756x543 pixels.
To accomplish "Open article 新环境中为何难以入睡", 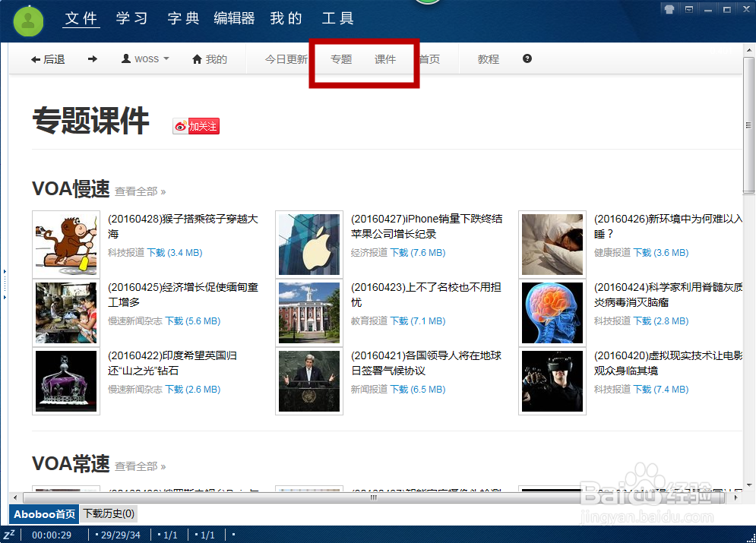I will [x=669, y=226].
